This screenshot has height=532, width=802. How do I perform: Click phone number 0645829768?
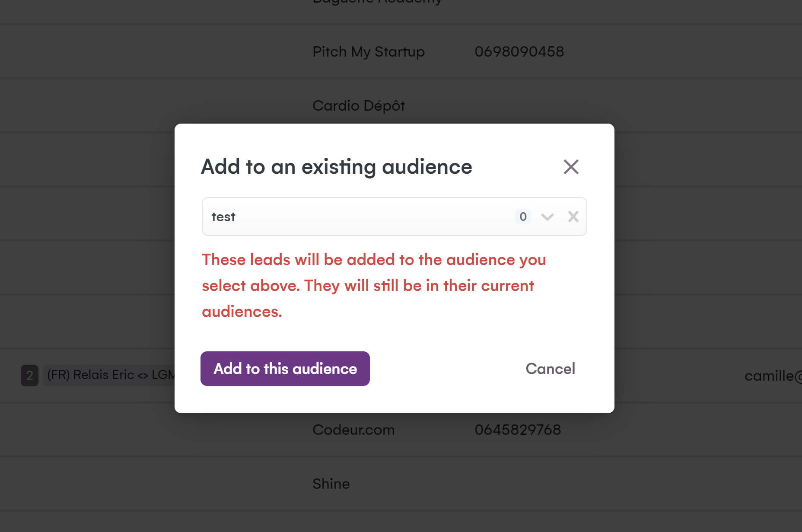click(518, 430)
